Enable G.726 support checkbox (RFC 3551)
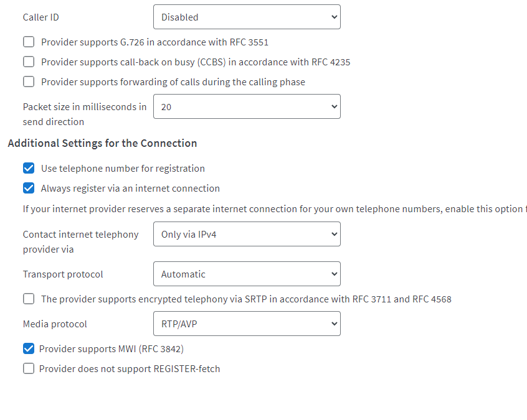This screenshot has height=420, width=527. click(29, 42)
